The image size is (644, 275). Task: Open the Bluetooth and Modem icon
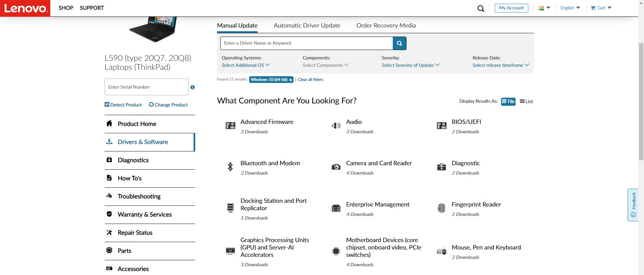coord(230,167)
